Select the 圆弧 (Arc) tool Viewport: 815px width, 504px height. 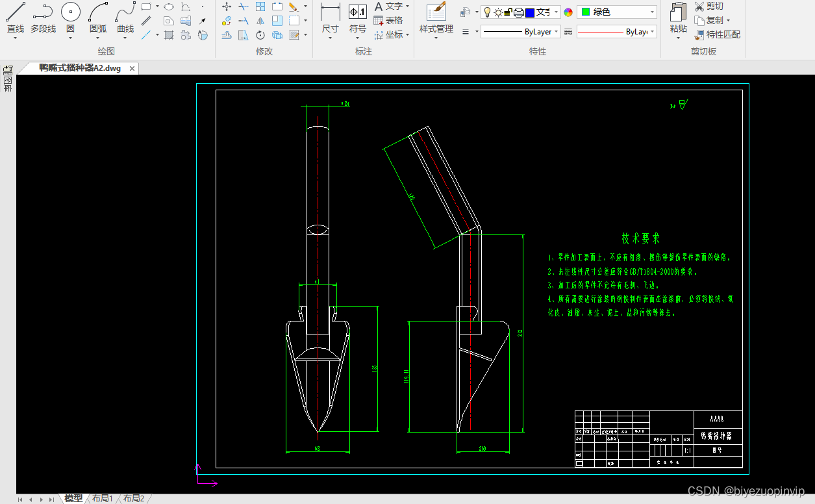98,18
